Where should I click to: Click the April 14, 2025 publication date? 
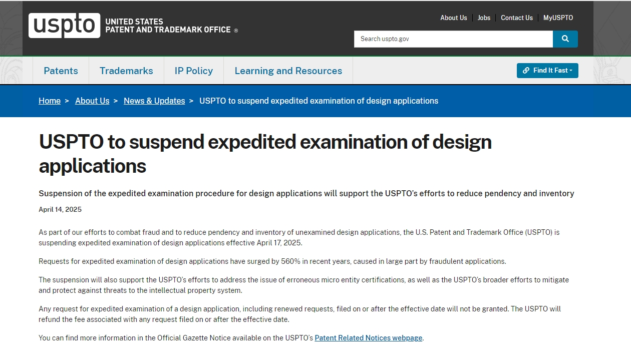[x=60, y=209]
